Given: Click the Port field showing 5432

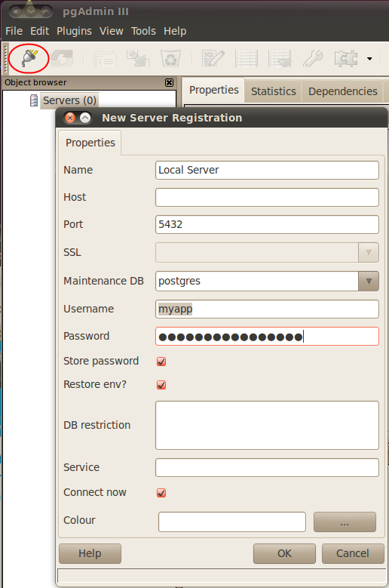Looking at the screenshot, I should point(267,224).
